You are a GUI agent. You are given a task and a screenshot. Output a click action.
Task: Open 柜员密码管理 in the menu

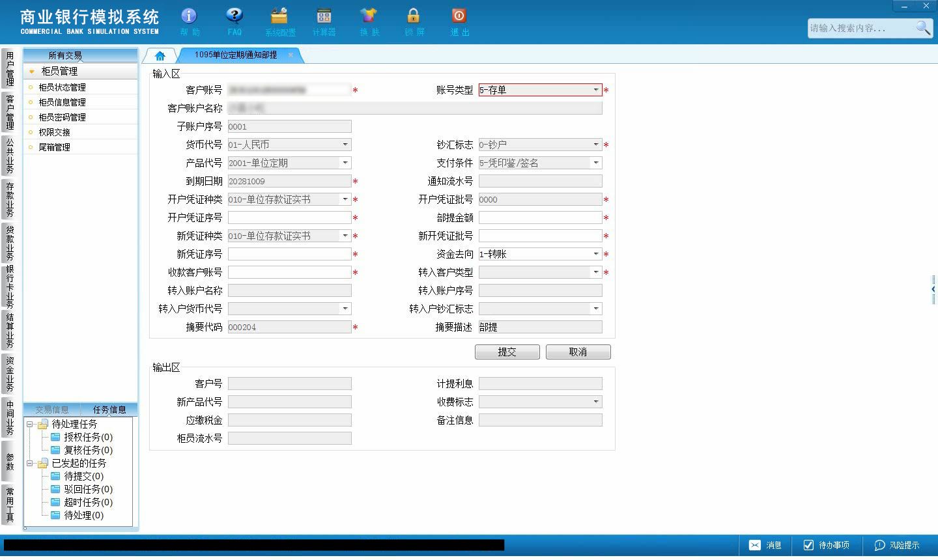coord(62,117)
